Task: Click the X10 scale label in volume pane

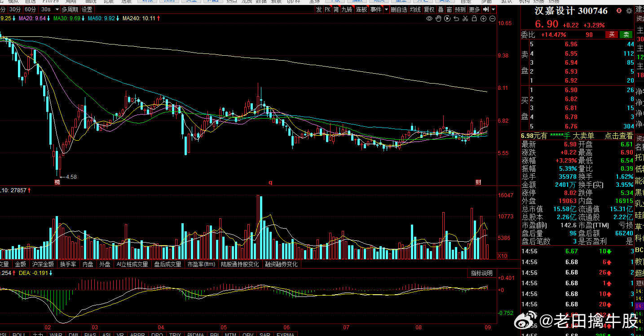Action: pos(503,256)
